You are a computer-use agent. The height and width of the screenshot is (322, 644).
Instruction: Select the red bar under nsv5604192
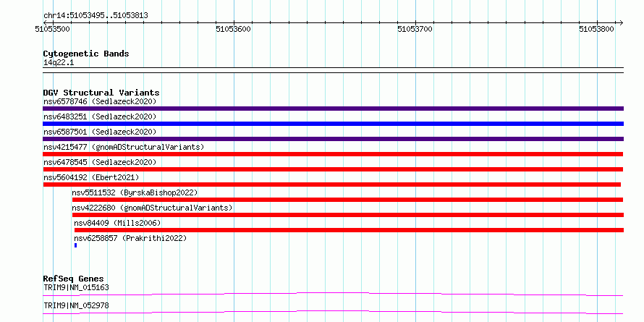tap(332, 185)
